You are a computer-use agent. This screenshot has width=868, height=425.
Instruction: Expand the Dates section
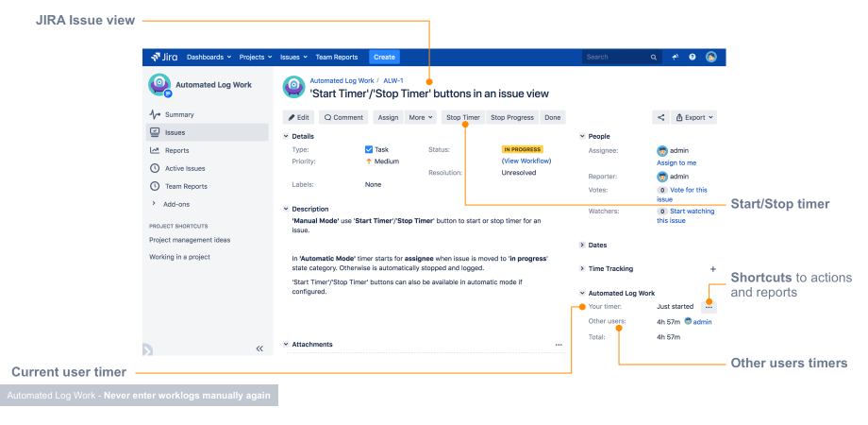582,245
